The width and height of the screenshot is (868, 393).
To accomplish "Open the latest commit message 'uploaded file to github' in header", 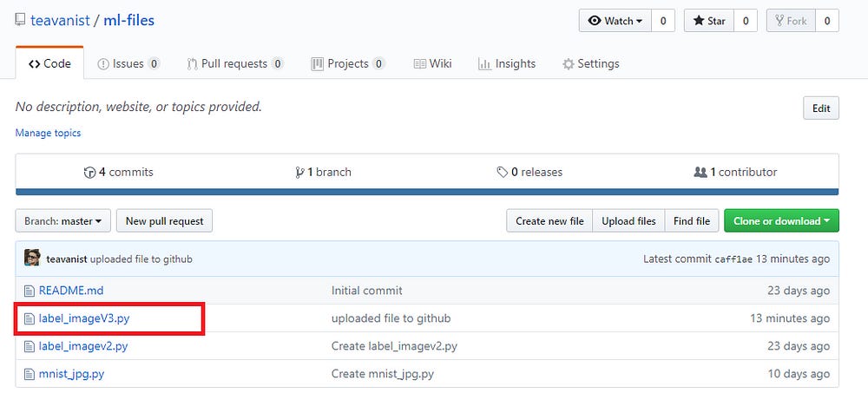I will click(x=141, y=259).
